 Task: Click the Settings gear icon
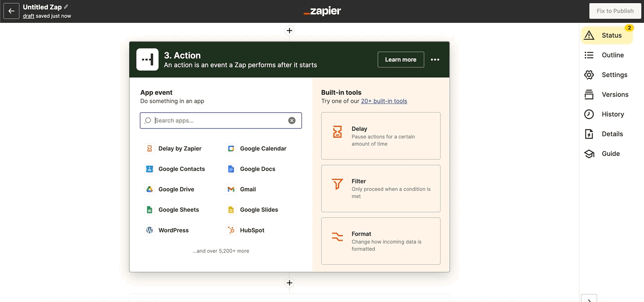coord(589,75)
